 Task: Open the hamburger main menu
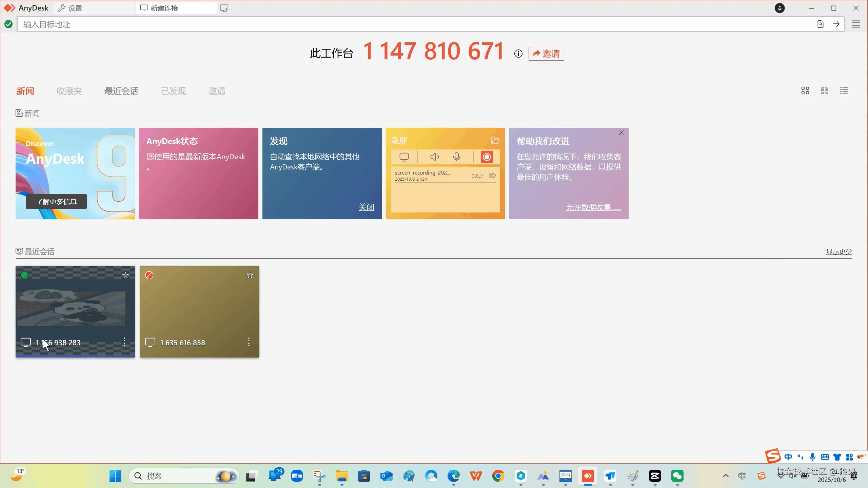pos(856,24)
